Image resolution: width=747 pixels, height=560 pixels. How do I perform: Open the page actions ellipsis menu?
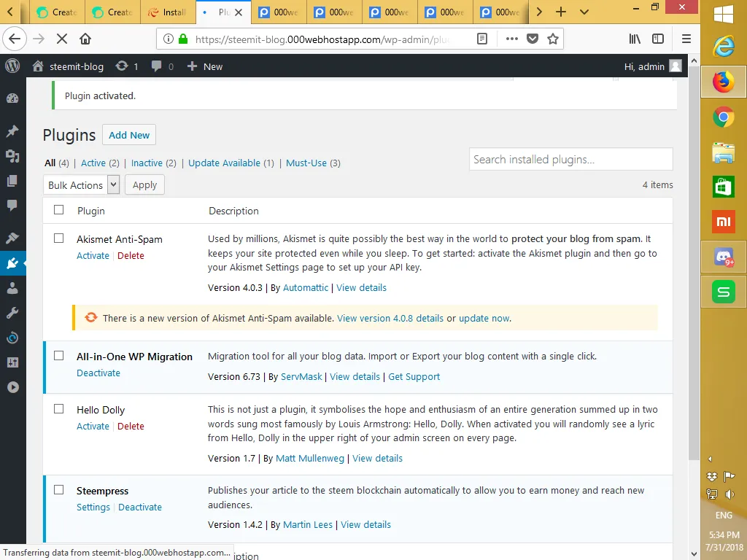(x=511, y=39)
